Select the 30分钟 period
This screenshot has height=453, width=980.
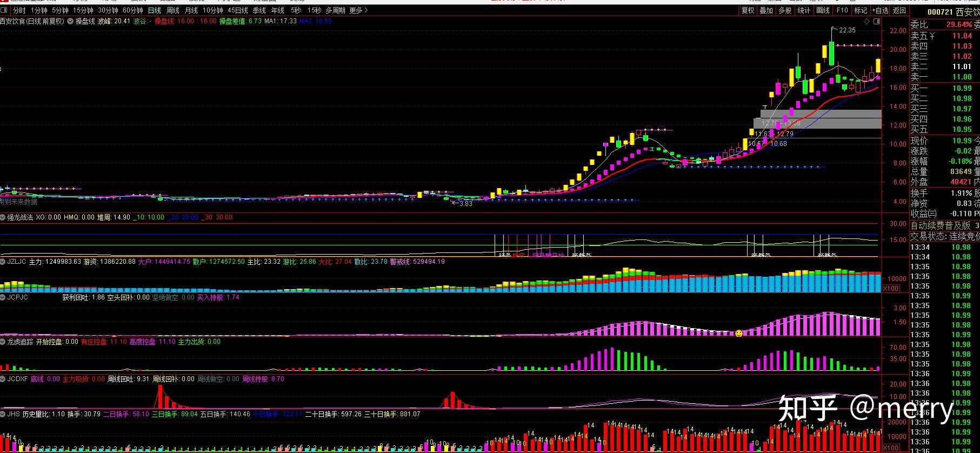point(108,11)
